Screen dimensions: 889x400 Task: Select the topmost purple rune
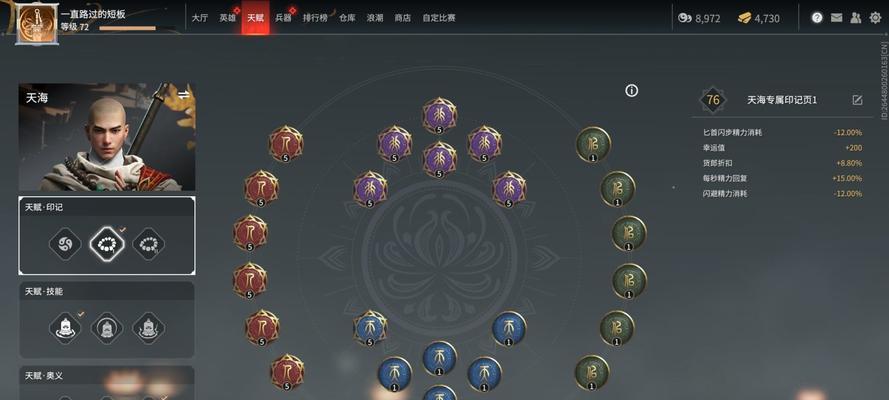point(439,116)
